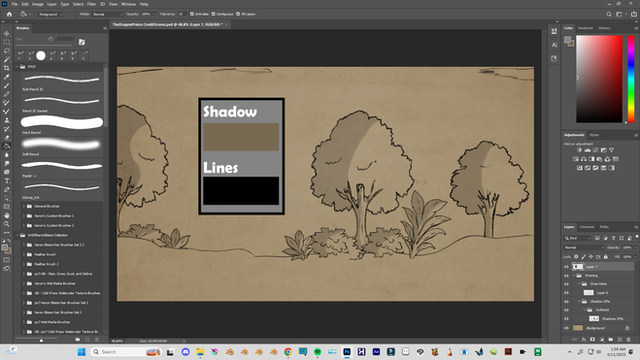Image resolution: width=640 pixels, height=360 pixels.
Task: Lock all on selected layer
Action: 606,257
